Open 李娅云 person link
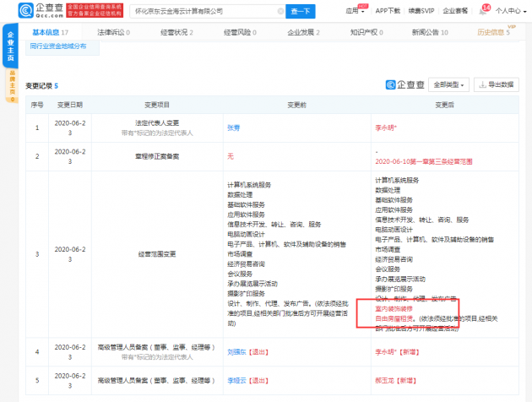The image size is (532, 402). point(236,381)
